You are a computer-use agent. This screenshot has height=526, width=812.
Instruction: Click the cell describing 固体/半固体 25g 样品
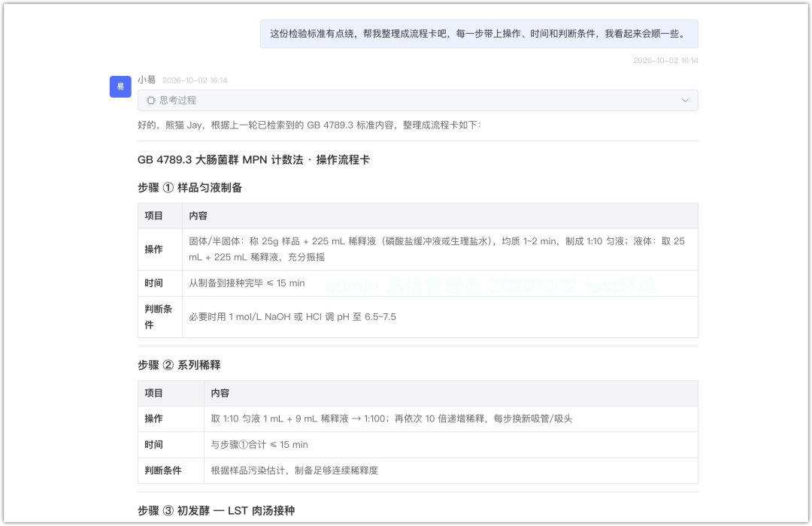point(440,249)
